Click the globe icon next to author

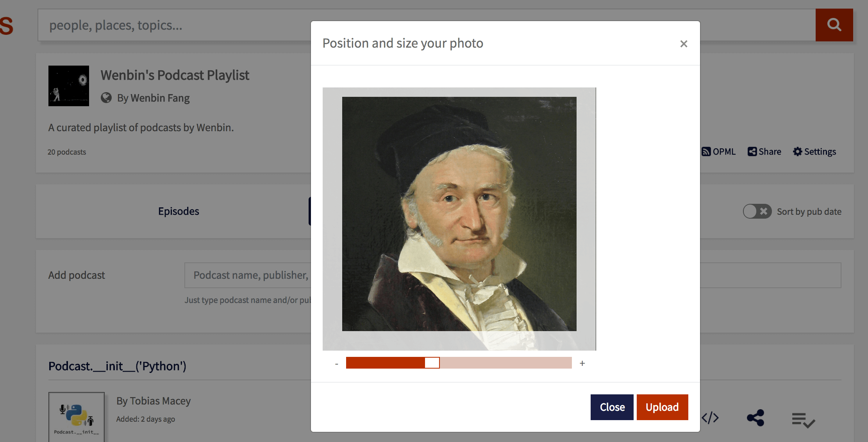pos(106,98)
